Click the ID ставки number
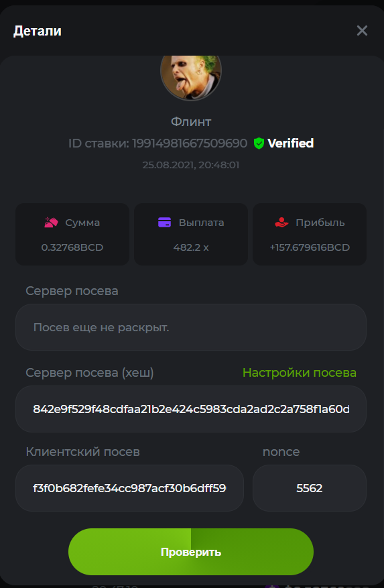This screenshot has height=588, width=384. coord(190,143)
